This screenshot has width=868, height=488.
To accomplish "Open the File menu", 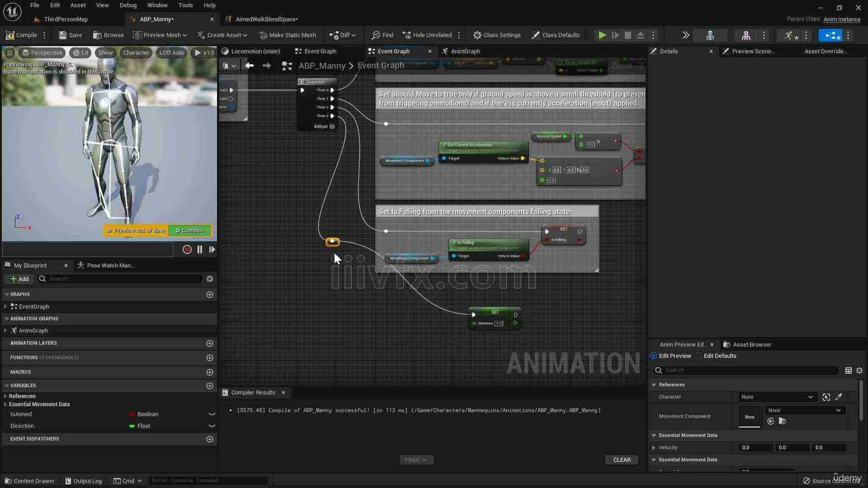I will pyautogui.click(x=35, y=5).
